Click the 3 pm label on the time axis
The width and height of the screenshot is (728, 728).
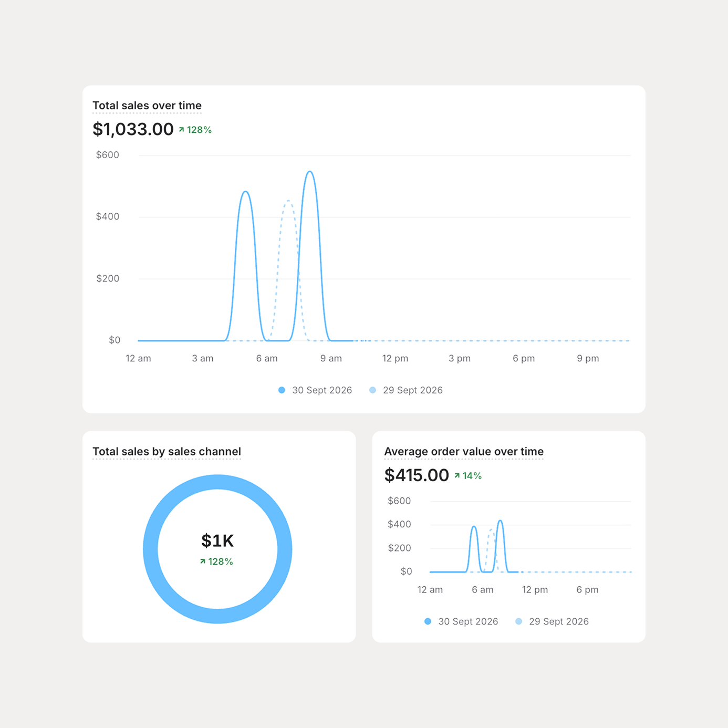coord(460,358)
